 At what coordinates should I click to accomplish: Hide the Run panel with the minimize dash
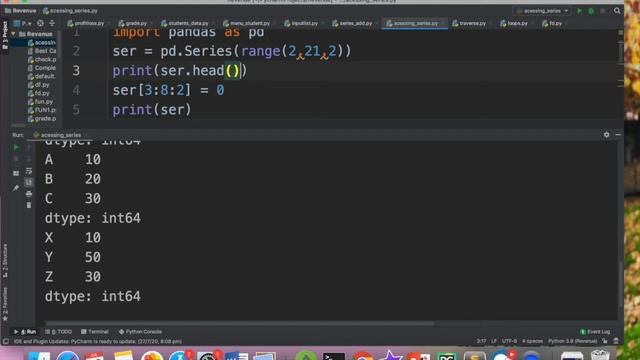click(618, 135)
